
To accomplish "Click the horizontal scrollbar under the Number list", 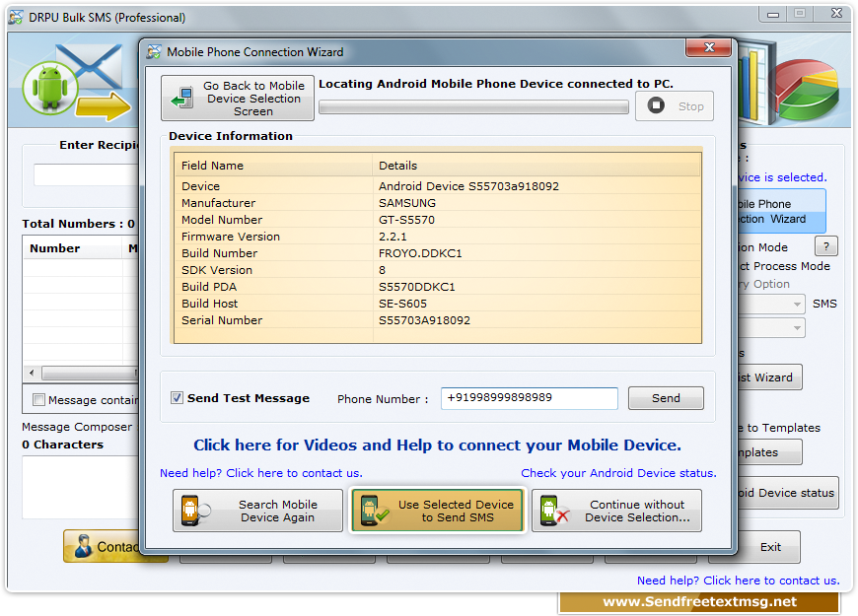I will click(x=89, y=374).
